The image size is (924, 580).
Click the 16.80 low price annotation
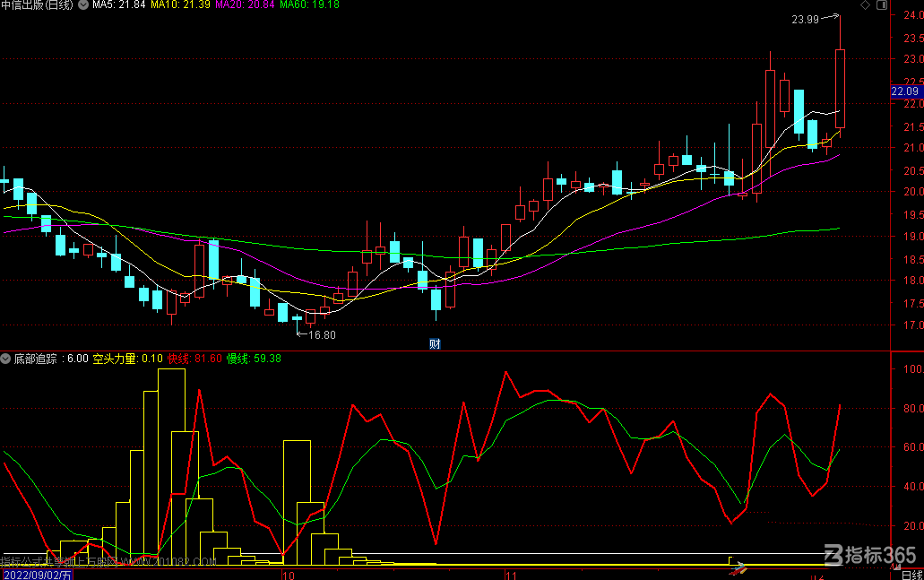[322, 334]
